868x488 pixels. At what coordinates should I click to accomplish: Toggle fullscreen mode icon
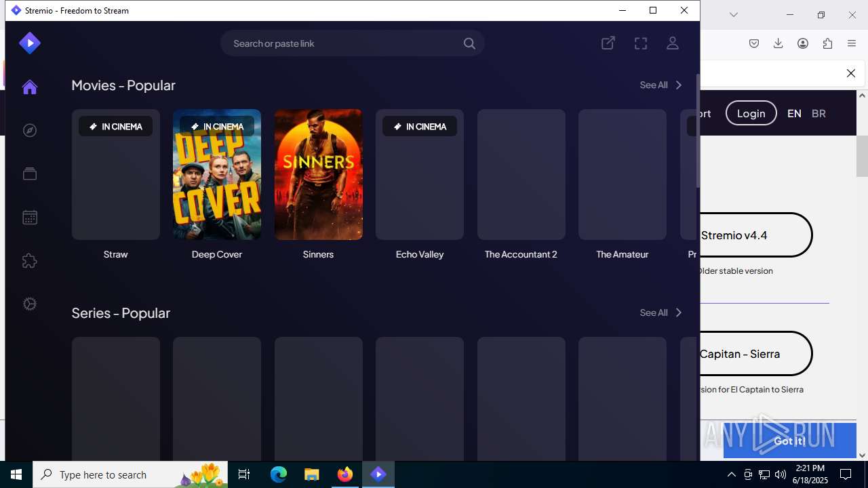641,43
